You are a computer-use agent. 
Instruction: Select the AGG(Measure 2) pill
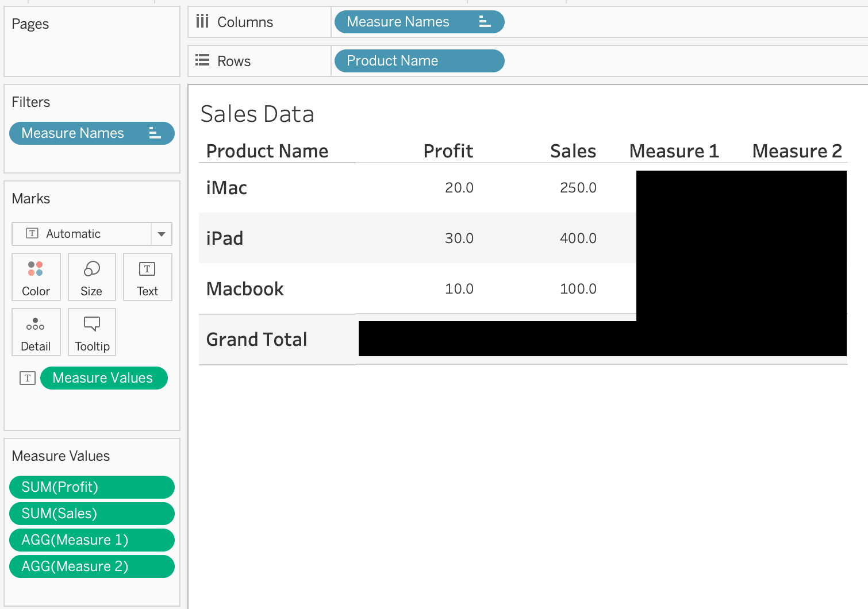[x=92, y=566]
